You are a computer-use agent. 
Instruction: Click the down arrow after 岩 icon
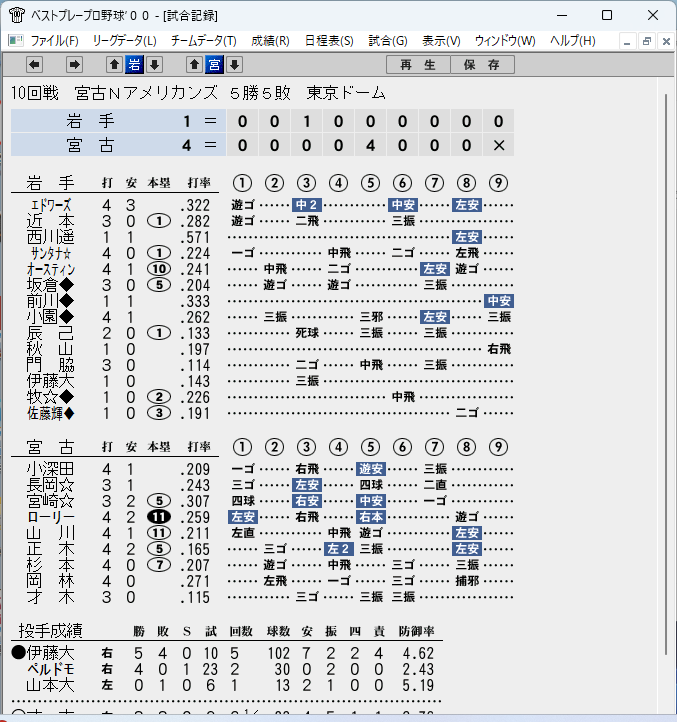(x=154, y=65)
